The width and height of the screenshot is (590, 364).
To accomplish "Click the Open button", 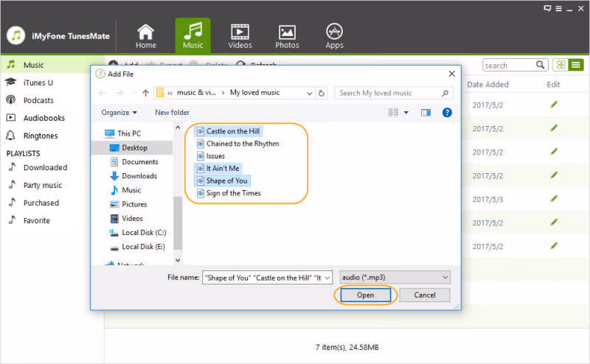I will click(366, 295).
